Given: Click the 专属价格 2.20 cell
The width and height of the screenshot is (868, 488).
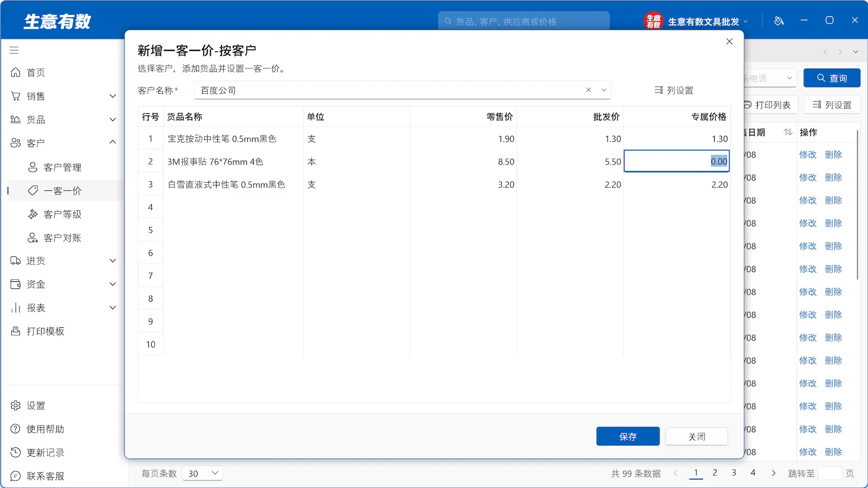Looking at the screenshot, I should pyautogui.click(x=676, y=184).
